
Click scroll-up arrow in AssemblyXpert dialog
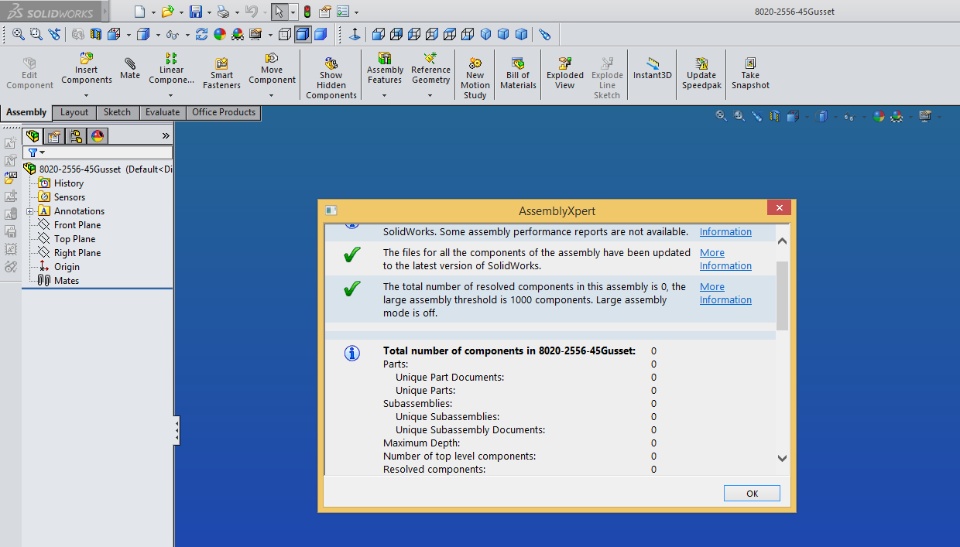[782, 241]
